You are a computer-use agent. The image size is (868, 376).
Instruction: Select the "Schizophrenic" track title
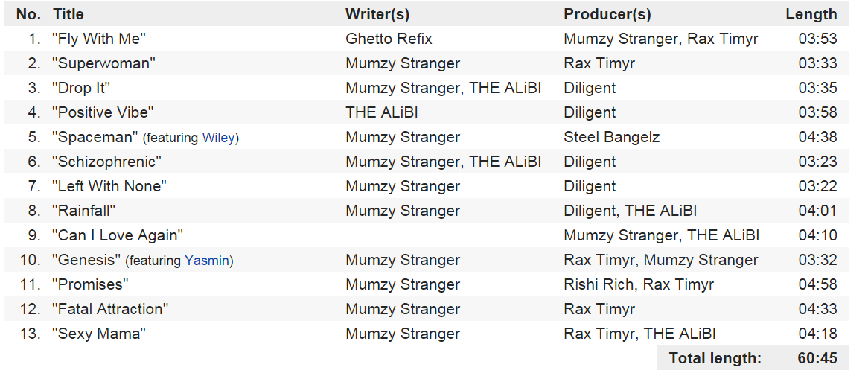click(x=106, y=162)
